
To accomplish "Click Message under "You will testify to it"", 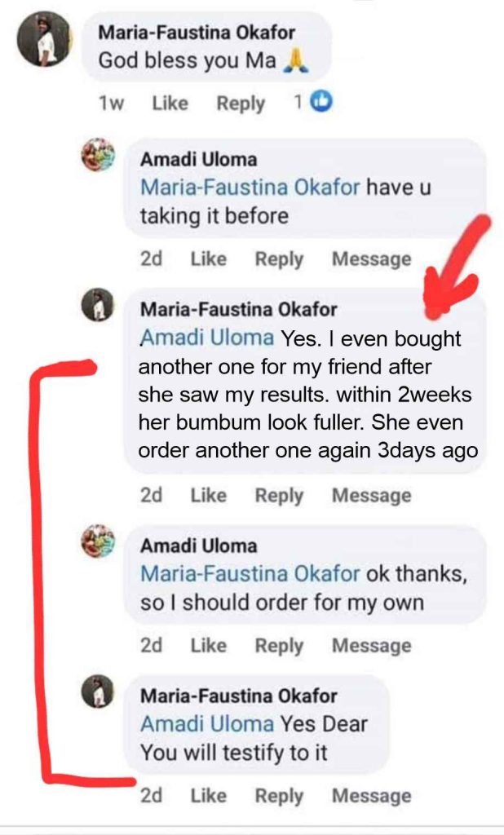I will point(371,796).
